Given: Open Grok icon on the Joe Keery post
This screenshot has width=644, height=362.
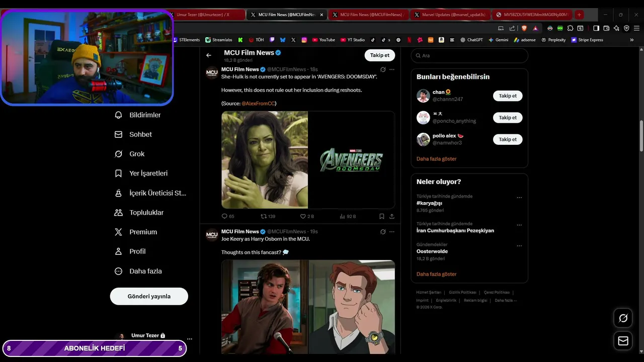Looking at the screenshot, I should coord(383,232).
